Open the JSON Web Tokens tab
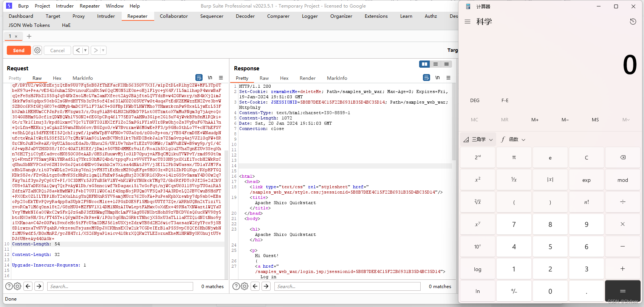 29,25
